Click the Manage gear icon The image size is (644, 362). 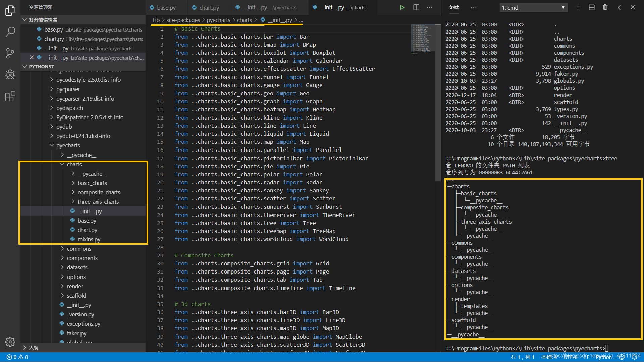pos(10,342)
